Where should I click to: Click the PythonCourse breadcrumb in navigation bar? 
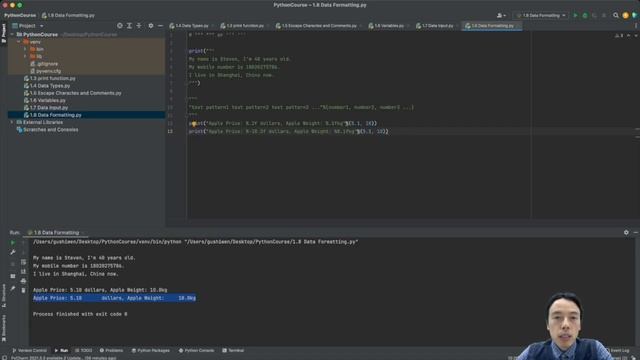point(20,16)
